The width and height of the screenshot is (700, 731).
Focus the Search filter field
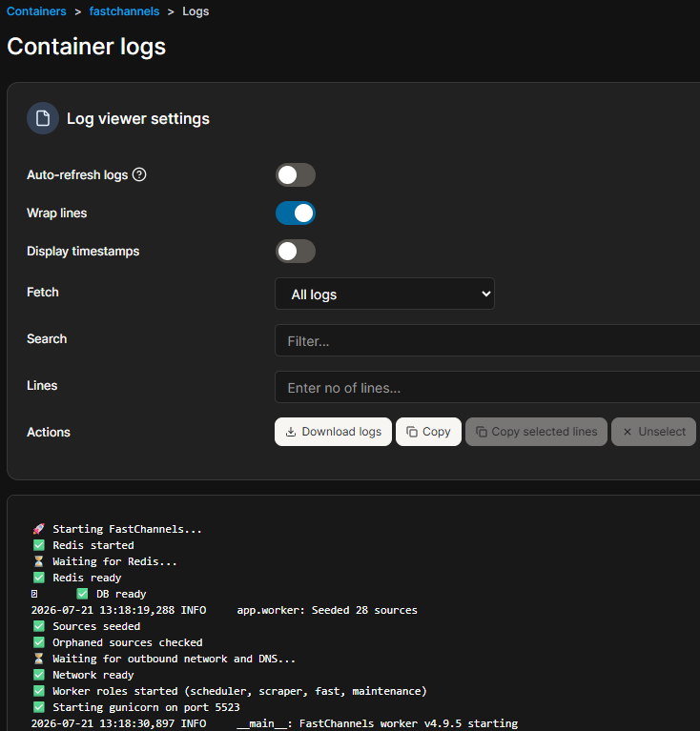487,340
